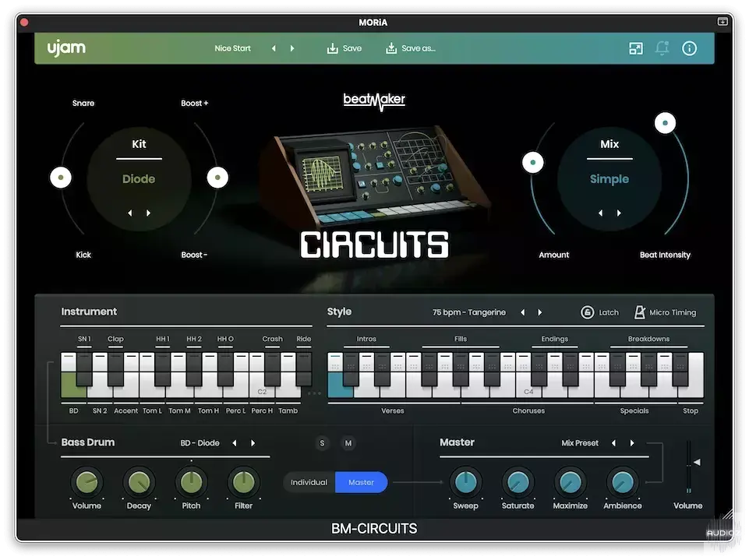Select next Mix after Simple
The width and height of the screenshot is (749, 560).
pyautogui.click(x=619, y=213)
